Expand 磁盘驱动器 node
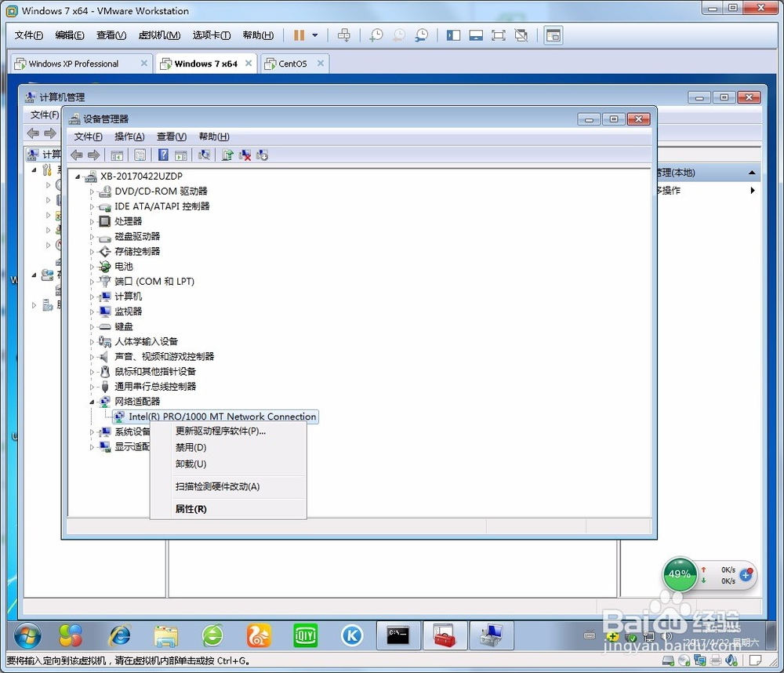 [92, 237]
